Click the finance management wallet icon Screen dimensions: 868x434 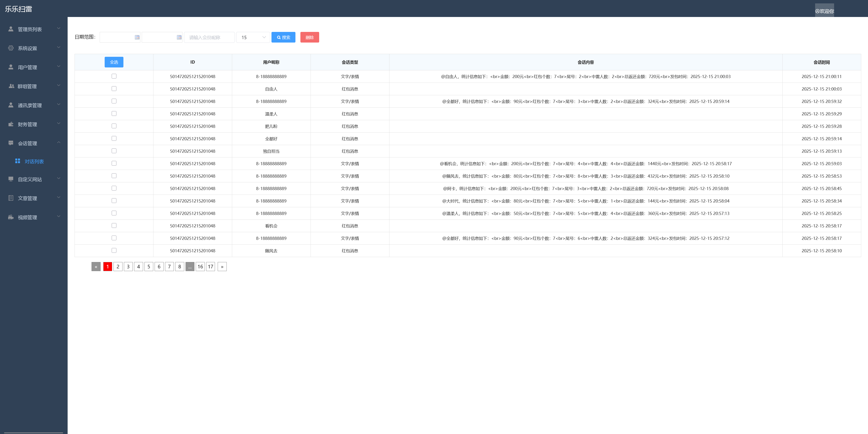[x=11, y=124]
